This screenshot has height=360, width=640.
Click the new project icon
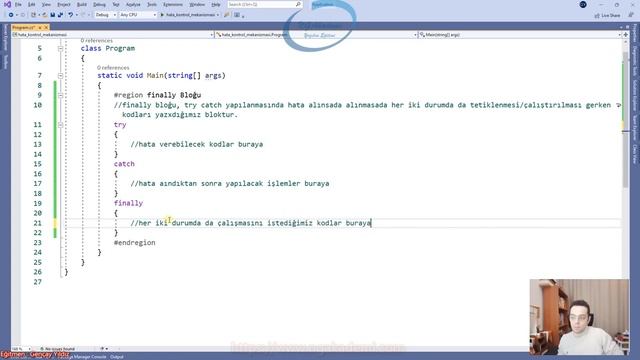(x=34, y=15)
